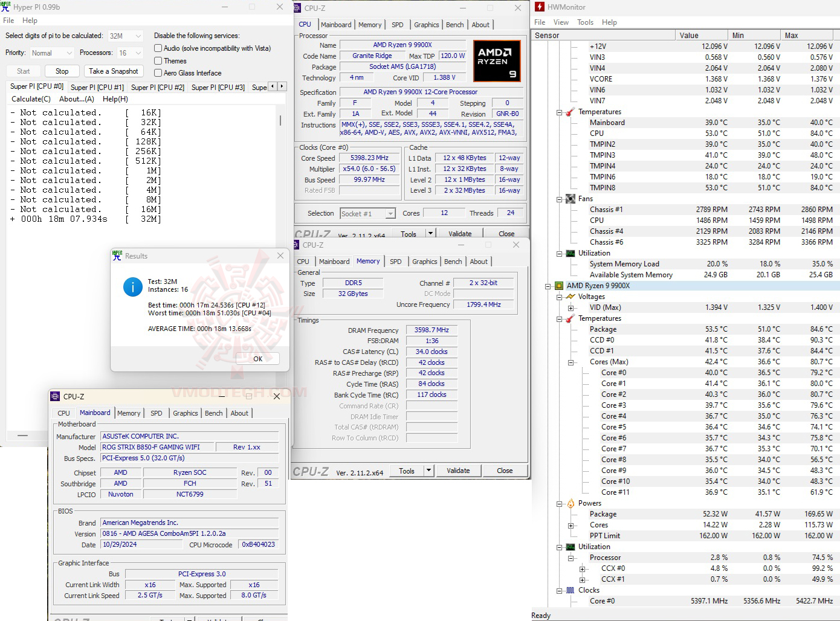Click the Voltages icon under AMD Ryzen 9 9900X
The height and width of the screenshot is (621, 840).
[570, 296]
